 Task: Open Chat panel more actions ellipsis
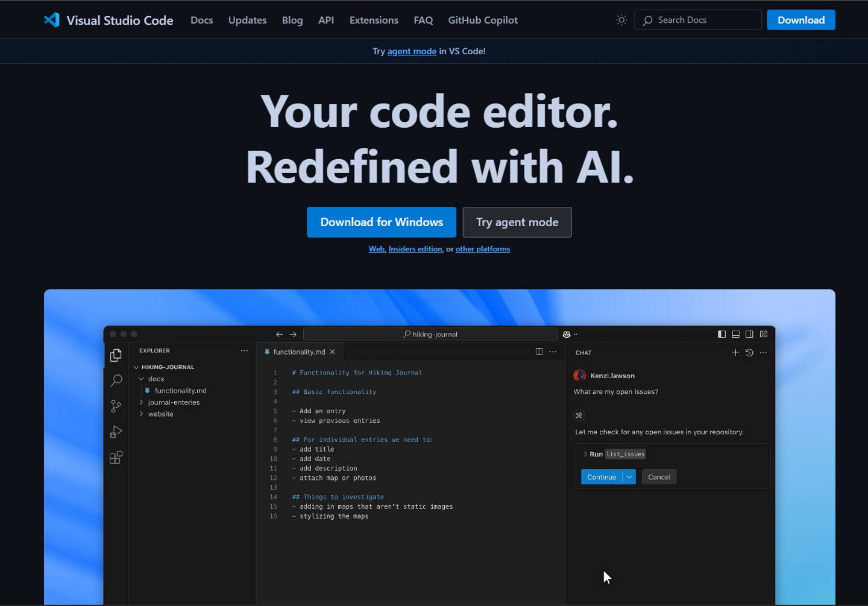point(763,353)
